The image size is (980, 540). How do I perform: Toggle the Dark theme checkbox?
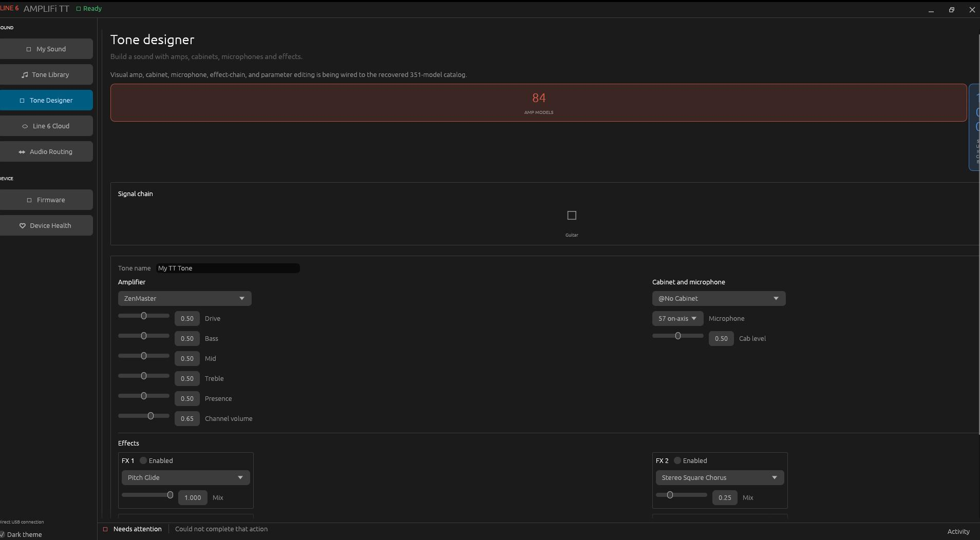pos(2,534)
